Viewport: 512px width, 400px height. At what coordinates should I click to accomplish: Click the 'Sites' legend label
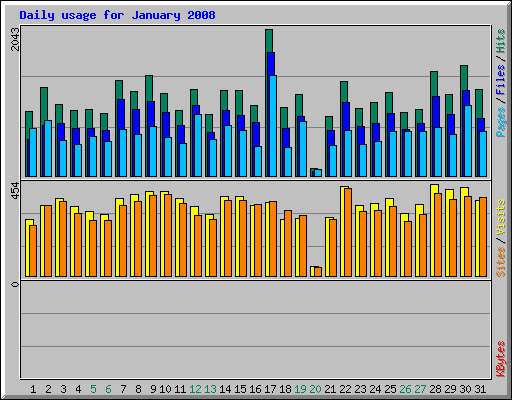501,262
